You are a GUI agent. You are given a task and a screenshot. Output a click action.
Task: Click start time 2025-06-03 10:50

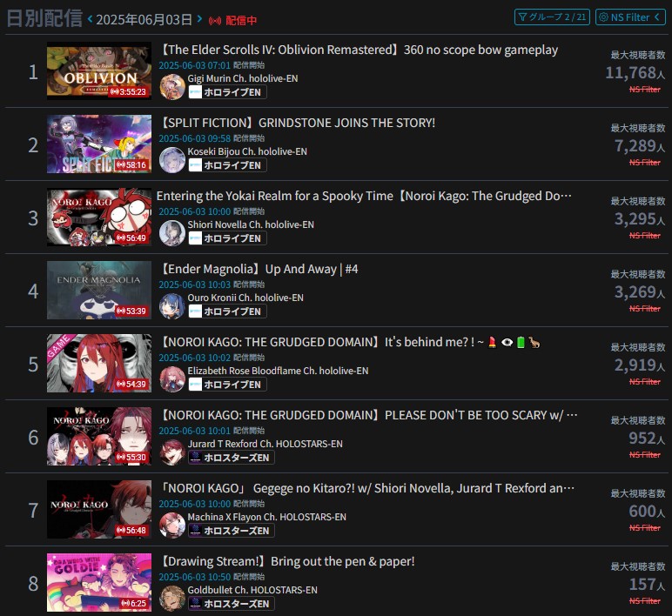pos(195,577)
